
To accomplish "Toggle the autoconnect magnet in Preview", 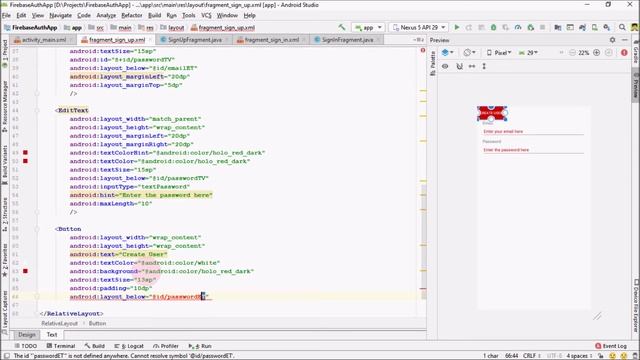I will [x=459, y=66].
